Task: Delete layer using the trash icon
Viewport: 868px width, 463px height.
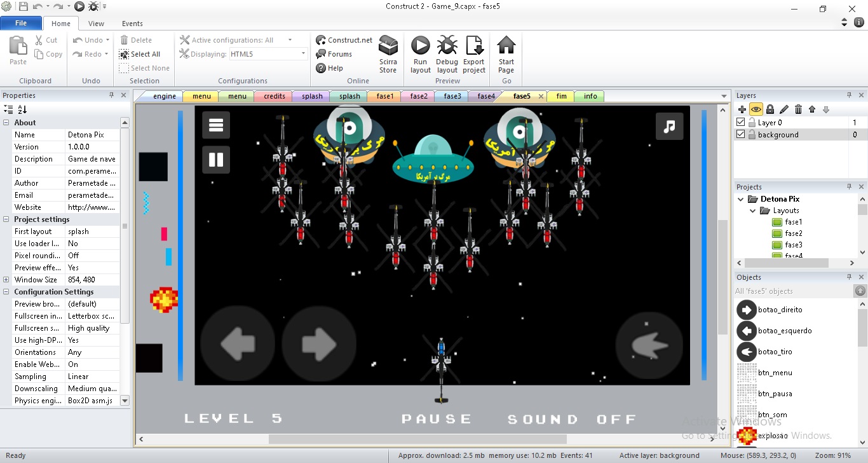Action: (798, 109)
